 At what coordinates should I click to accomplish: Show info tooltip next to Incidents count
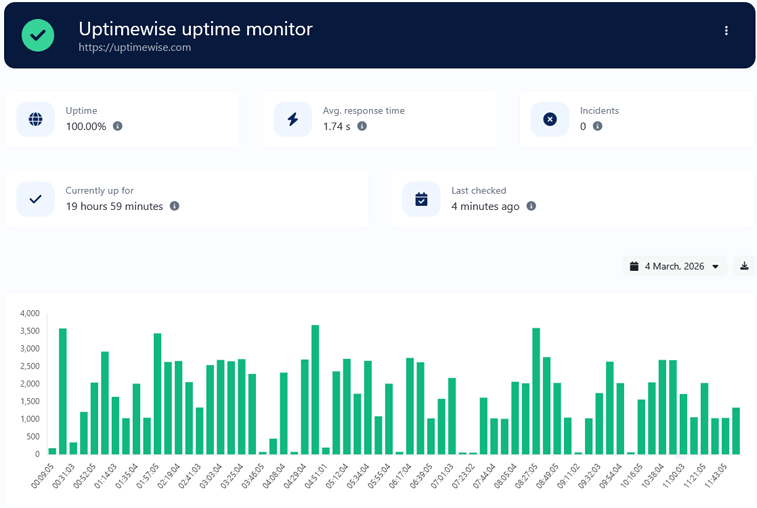(x=597, y=126)
